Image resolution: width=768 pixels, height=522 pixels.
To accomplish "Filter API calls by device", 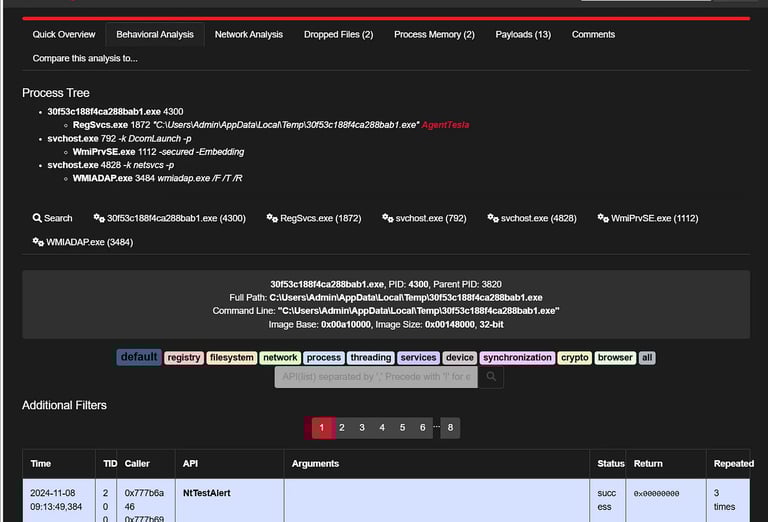I will coord(460,358).
